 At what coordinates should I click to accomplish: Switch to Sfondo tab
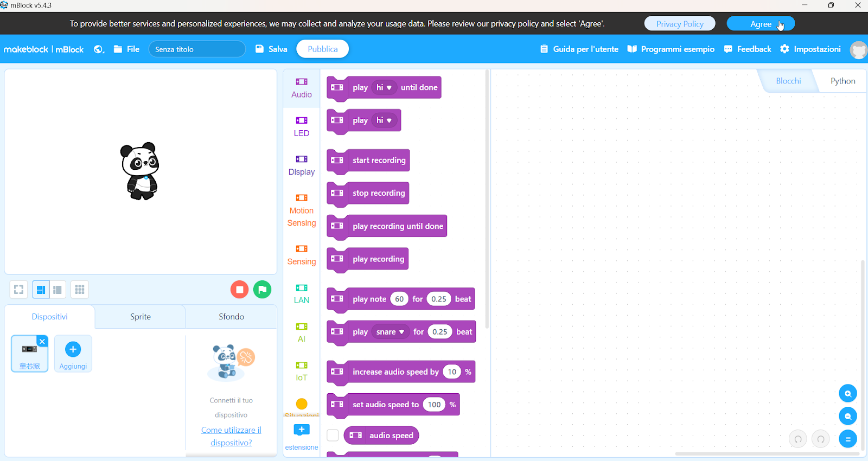pyautogui.click(x=232, y=317)
